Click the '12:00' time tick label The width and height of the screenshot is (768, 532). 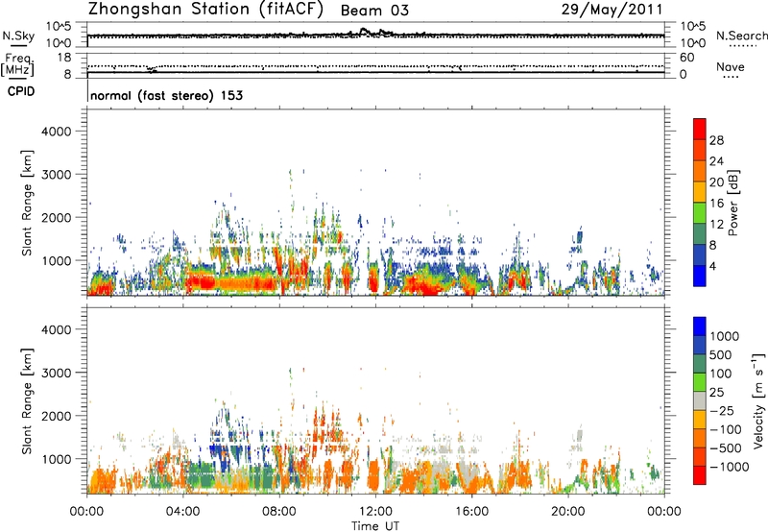point(375,512)
